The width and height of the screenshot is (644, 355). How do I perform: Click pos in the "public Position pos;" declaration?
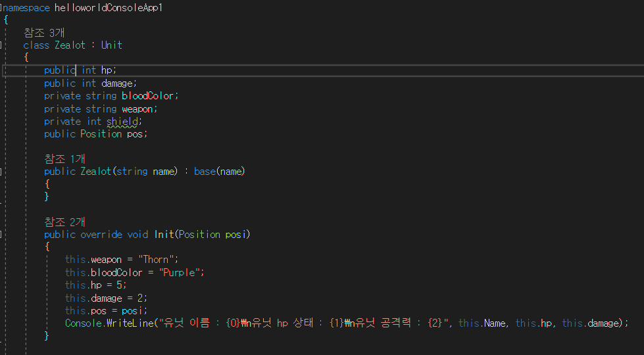click(134, 134)
